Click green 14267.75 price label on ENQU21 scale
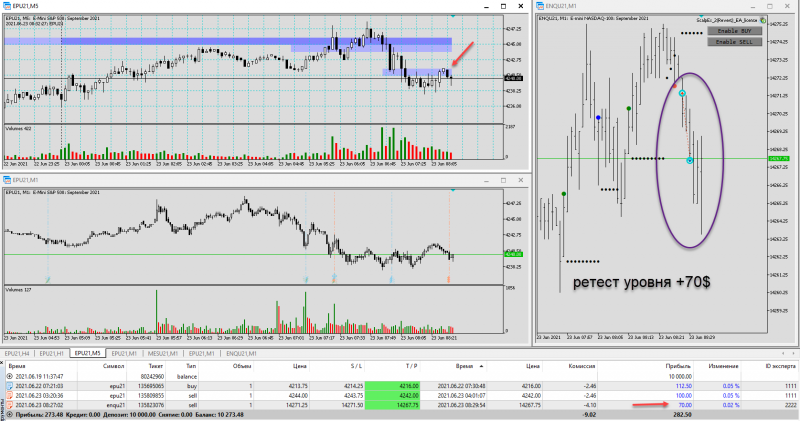 coord(779,159)
